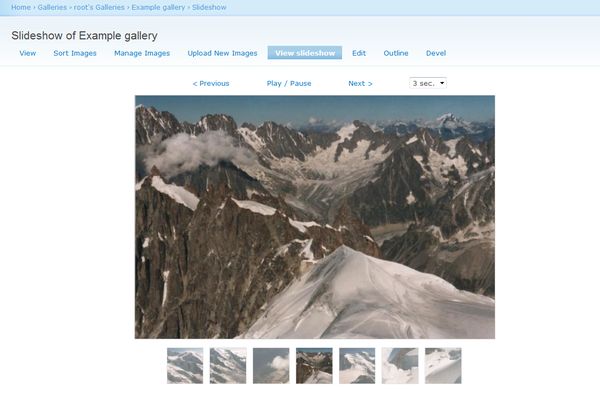Choose the sixth thumbnail in the strip
Image resolution: width=600 pixels, height=410 pixels.
coord(400,365)
